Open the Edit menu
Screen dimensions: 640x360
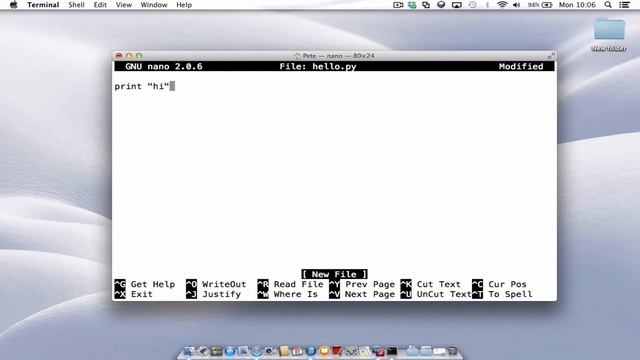pyautogui.click(x=100, y=5)
